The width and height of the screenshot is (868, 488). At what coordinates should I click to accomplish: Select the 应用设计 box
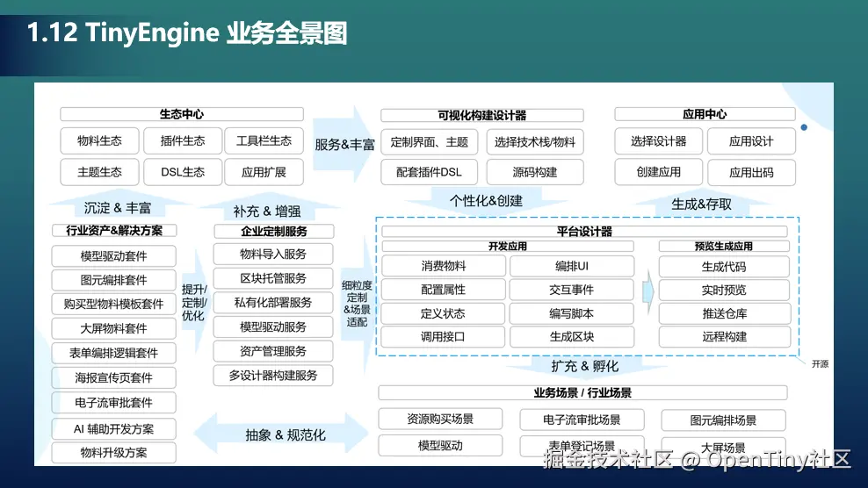[x=751, y=141]
